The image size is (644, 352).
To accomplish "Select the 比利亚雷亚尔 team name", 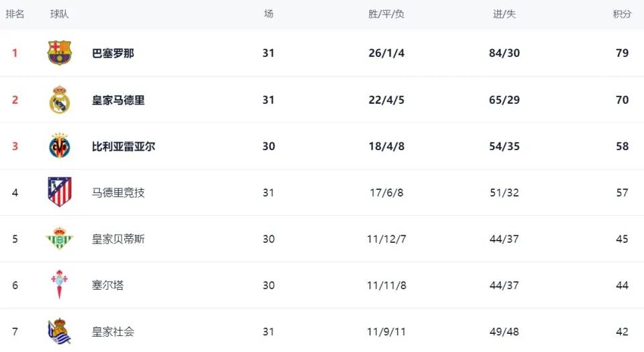I will (123, 146).
